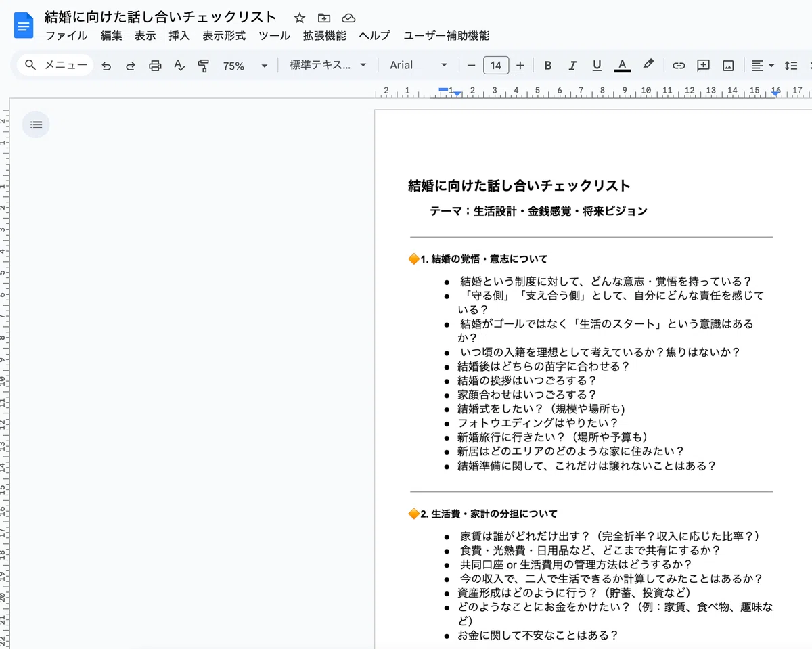
Task: Click bullet お金に関して不安なことはある？
Action: [x=538, y=635]
